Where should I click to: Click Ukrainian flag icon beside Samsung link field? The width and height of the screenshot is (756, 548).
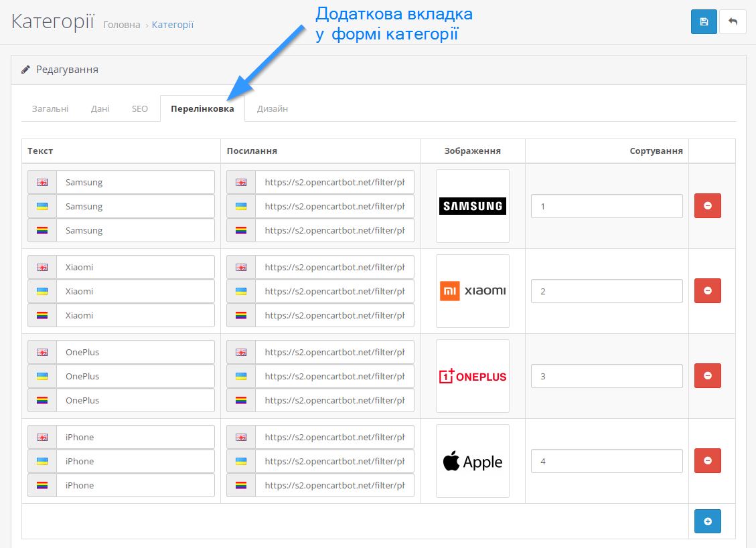tap(241, 206)
